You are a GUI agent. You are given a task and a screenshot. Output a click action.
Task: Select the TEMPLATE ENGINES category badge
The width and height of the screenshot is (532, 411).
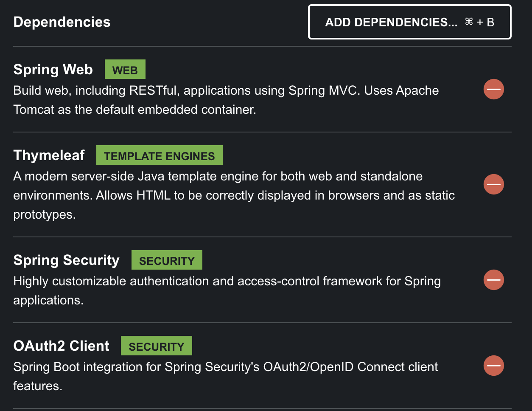(x=159, y=155)
